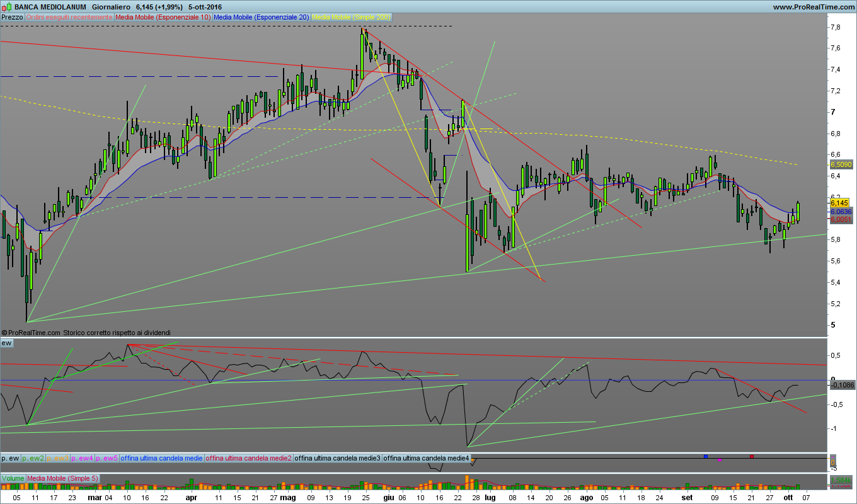Click the blue square marker in signal panel
This screenshot has width=857, height=504.
[706, 455]
